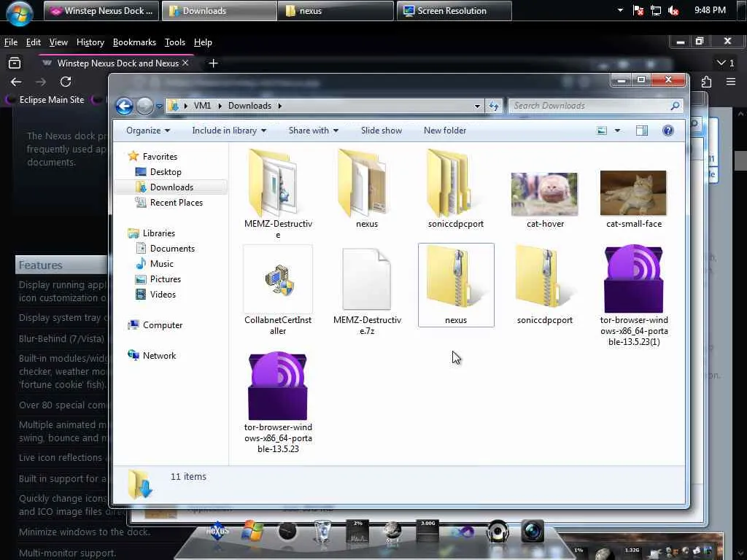
Task: Select the CollabnetCertInstaller file
Action: [x=278, y=290]
